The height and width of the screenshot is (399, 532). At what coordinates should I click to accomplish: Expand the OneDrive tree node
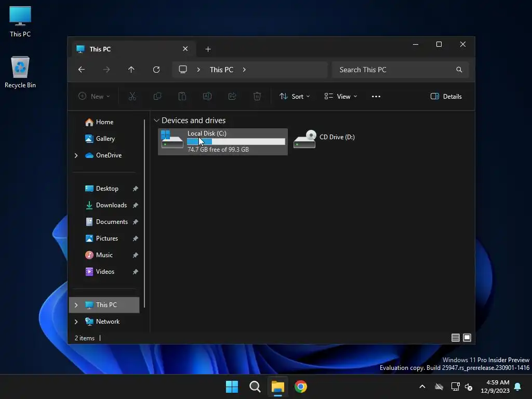tap(76, 155)
